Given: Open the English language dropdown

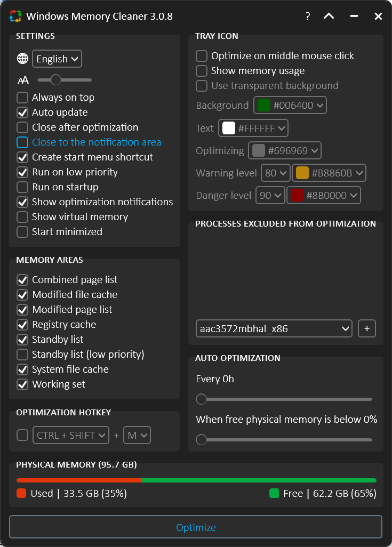Looking at the screenshot, I should coord(57,59).
